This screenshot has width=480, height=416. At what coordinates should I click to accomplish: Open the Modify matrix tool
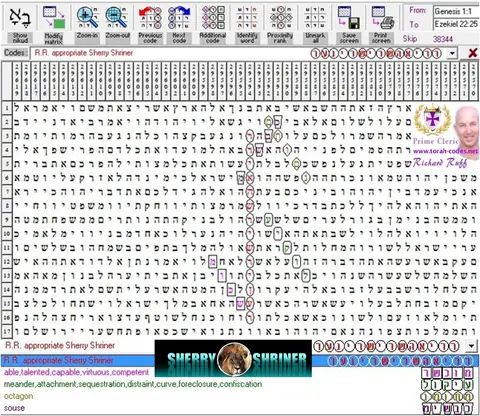[x=54, y=17]
